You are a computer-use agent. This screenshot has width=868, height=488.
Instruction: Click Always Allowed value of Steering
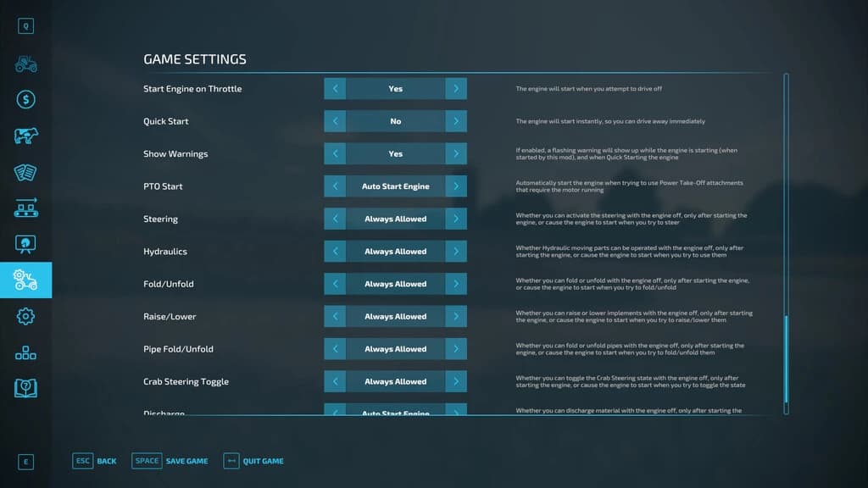coord(395,219)
